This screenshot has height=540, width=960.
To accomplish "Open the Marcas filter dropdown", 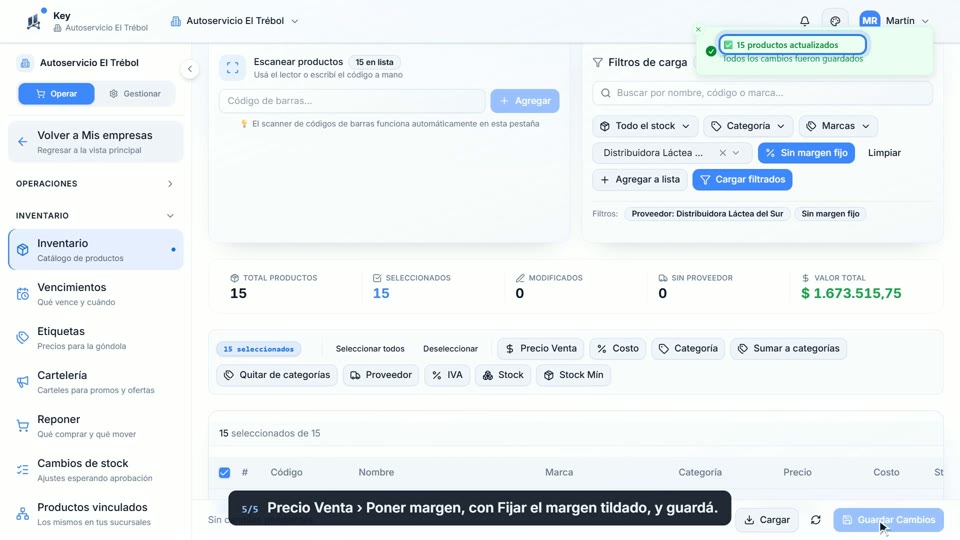I will point(838,126).
